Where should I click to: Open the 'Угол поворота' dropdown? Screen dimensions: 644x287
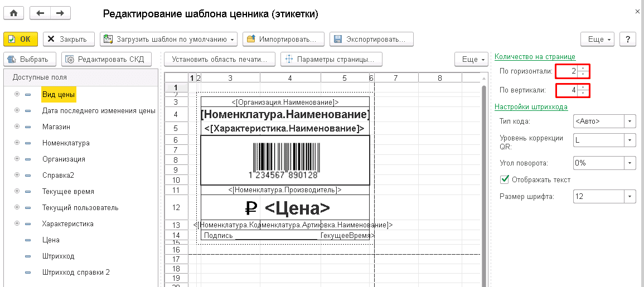pos(630,163)
